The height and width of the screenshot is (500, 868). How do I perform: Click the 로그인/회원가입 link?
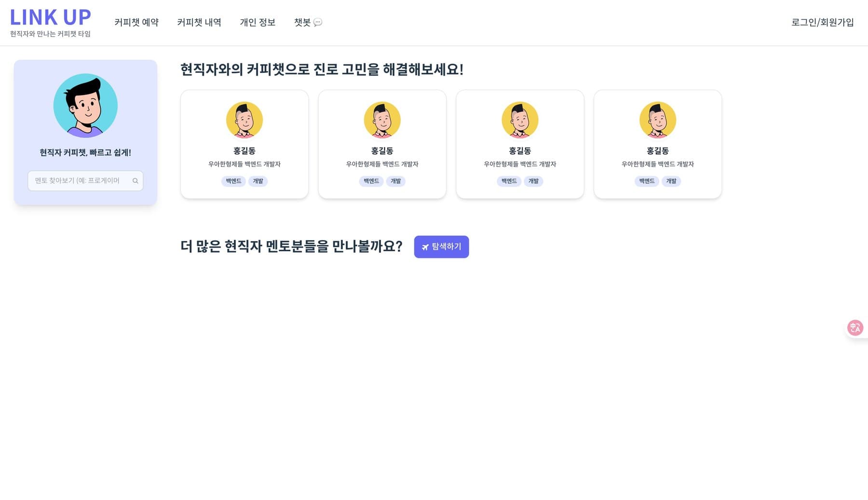(823, 22)
